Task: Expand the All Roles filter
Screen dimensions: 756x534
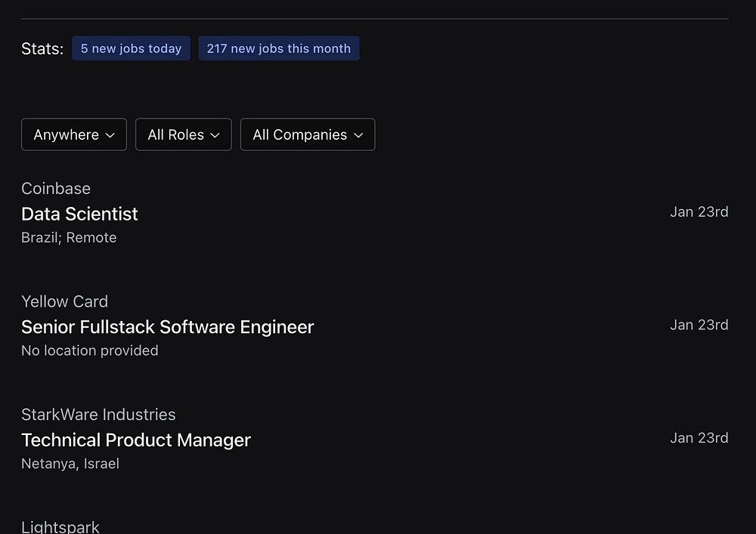Action: click(183, 134)
